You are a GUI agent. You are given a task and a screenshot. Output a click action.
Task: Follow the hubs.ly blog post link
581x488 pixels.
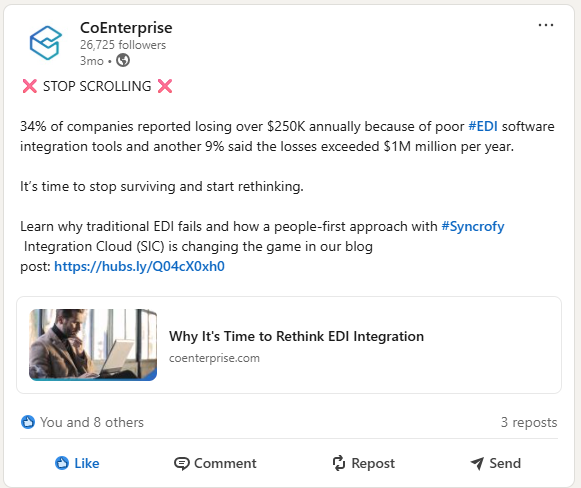click(139, 266)
